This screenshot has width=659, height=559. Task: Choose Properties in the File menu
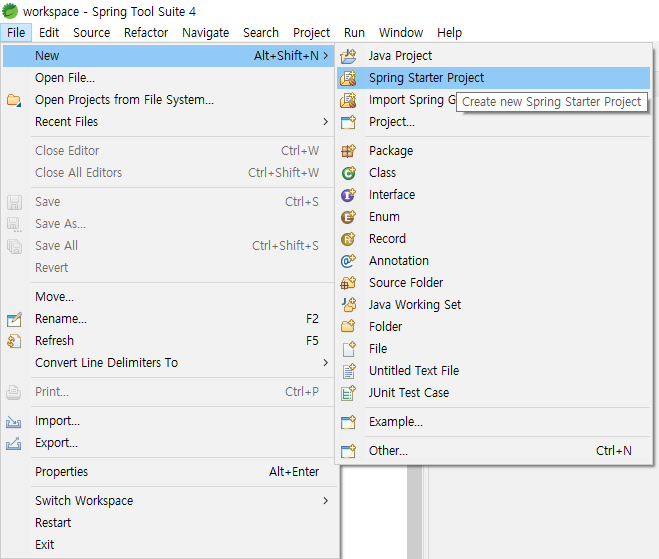[168, 472]
